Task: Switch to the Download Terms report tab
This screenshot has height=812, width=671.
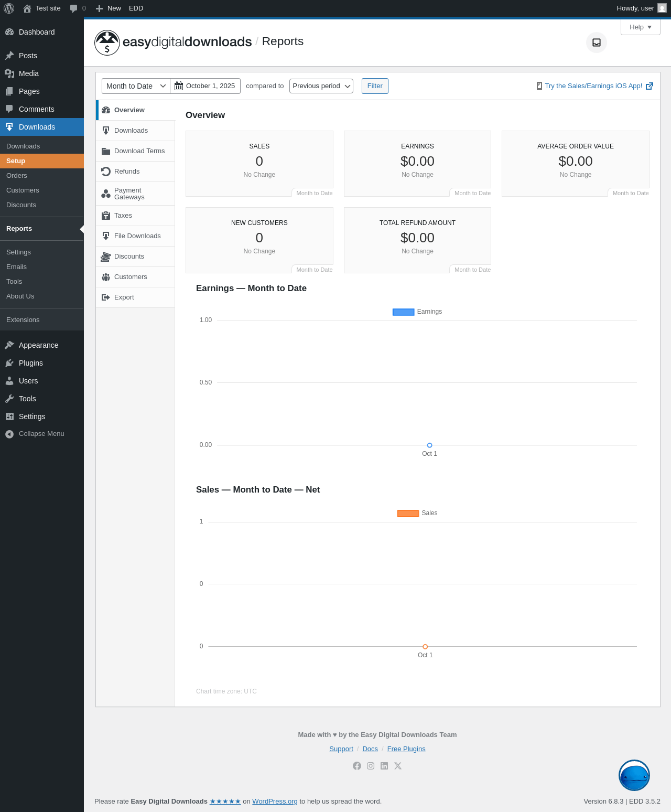Action: coord(135,151)
